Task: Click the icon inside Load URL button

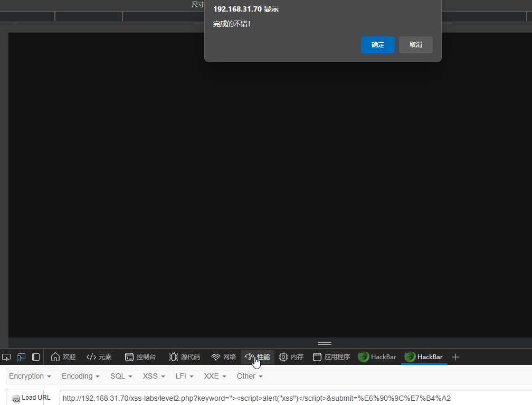Action: coord(16,399)
